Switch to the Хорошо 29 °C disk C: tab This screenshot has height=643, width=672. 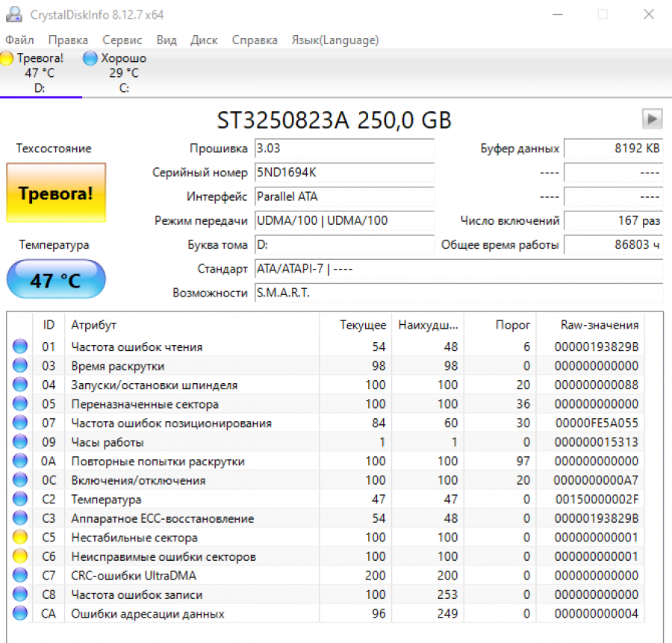[116, 73]
